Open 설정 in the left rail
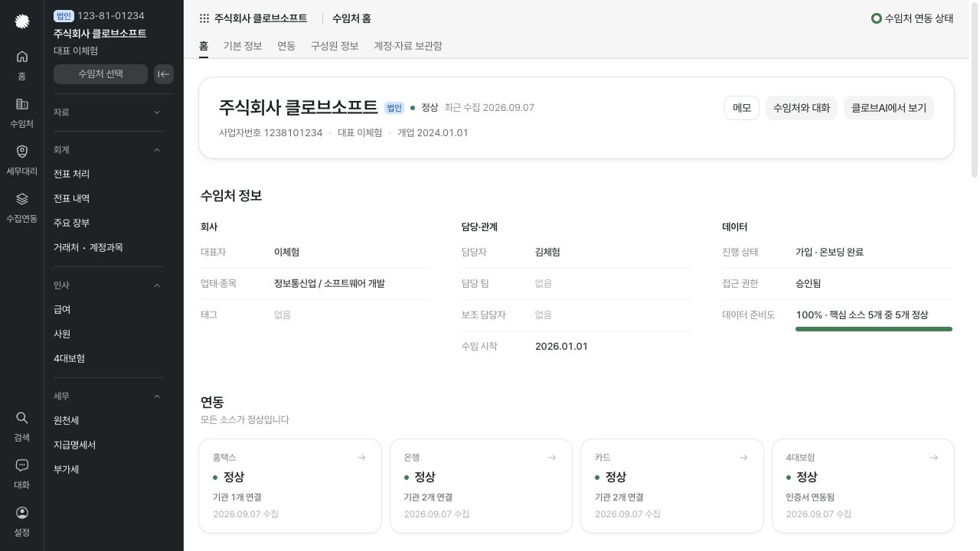 [22, 521]
